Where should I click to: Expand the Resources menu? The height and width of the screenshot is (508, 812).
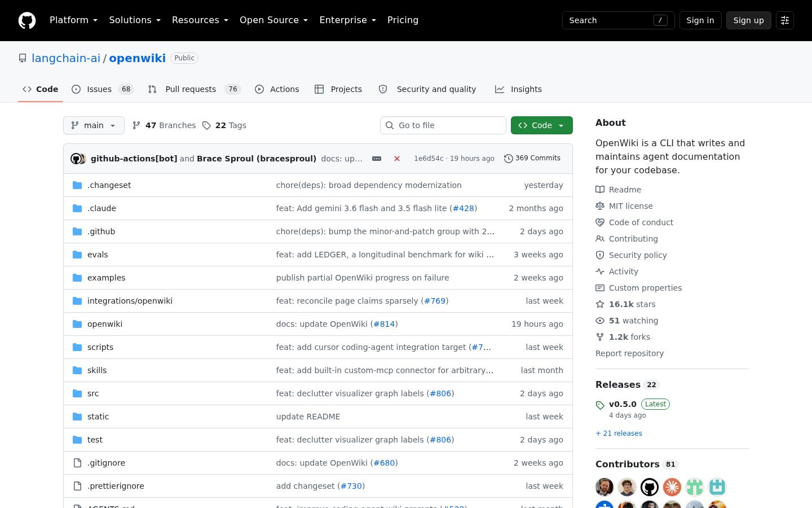coord(200,20)
